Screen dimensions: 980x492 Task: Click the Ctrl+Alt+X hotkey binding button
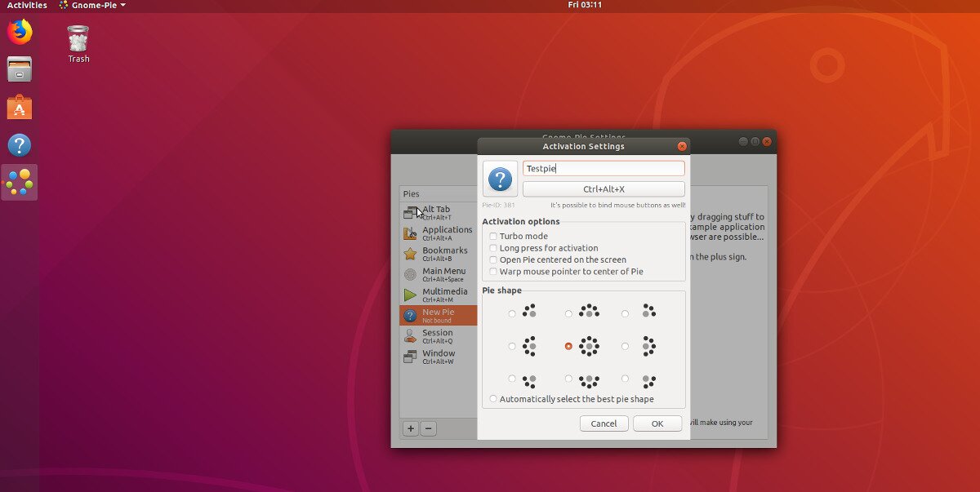(604, 189)
